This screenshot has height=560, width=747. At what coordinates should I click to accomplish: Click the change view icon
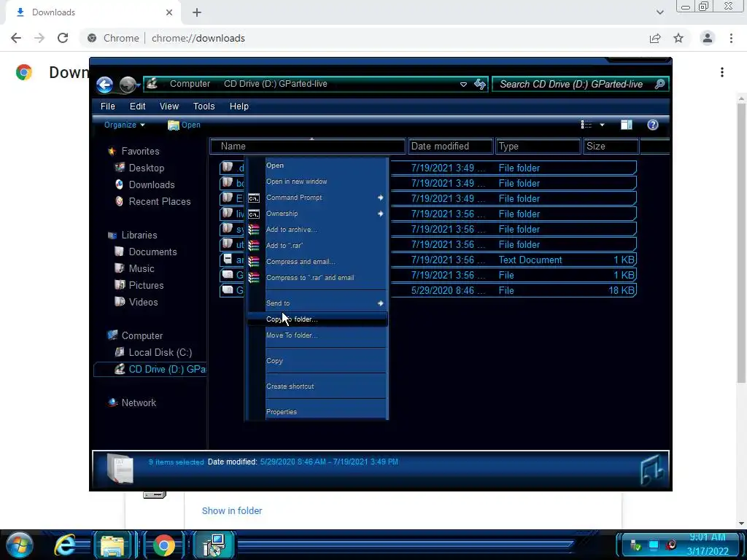tap(586, 125)
